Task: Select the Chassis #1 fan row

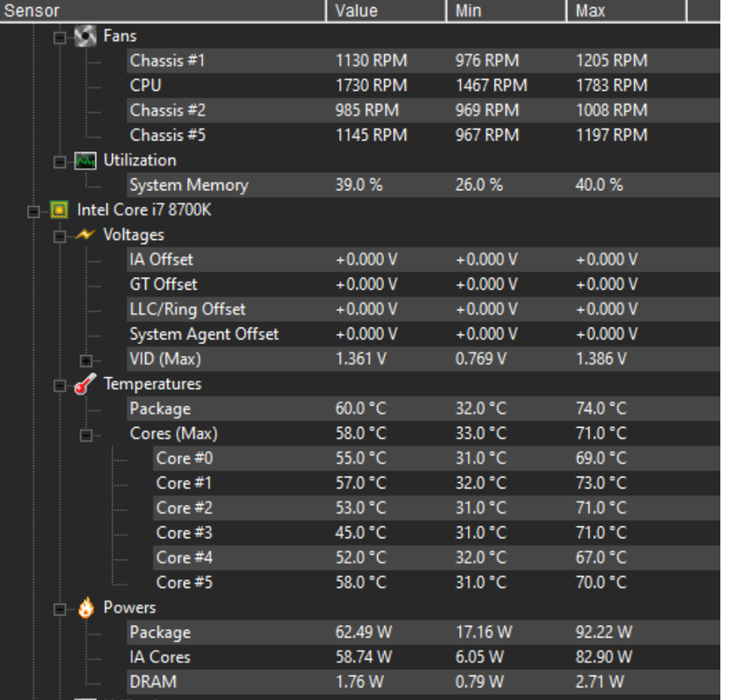Action: [x=423, y=61]
